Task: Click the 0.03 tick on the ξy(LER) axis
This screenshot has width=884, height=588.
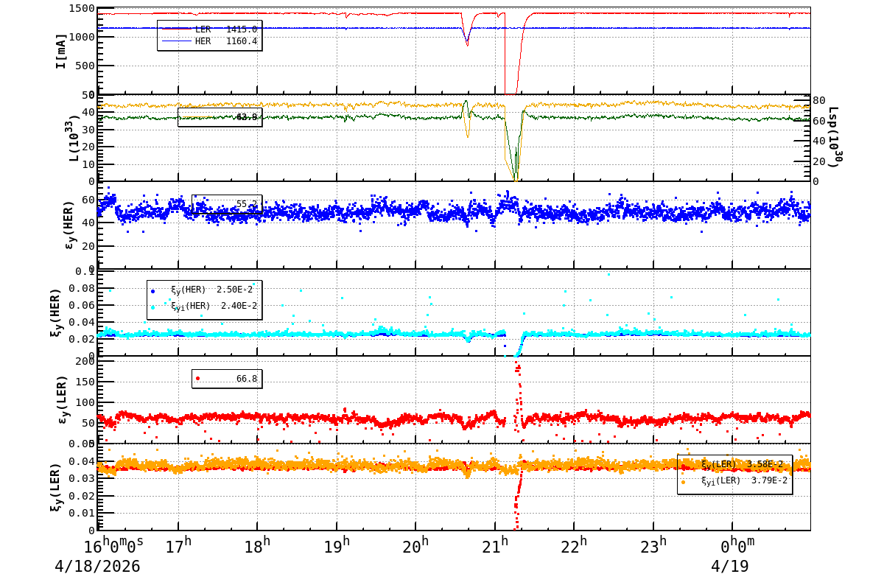Action: (x=81, y=478)
